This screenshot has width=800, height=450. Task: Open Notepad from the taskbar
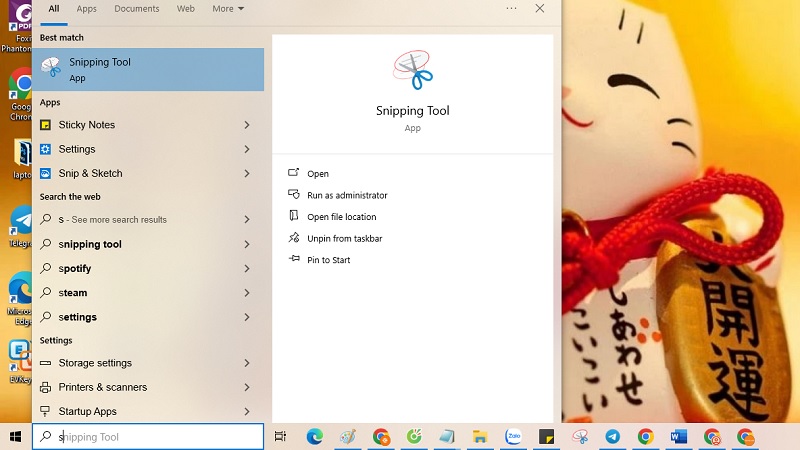tap(447, 437)
